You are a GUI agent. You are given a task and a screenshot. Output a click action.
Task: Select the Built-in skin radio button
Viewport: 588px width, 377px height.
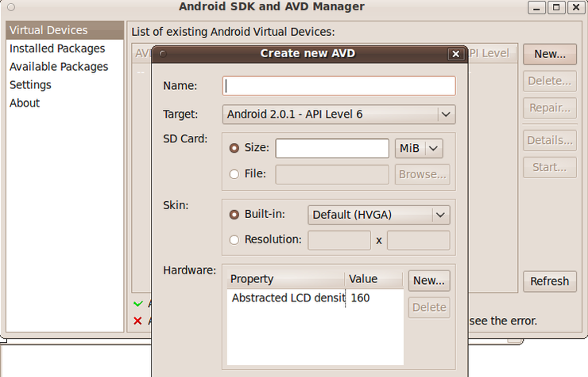pyautogui.click(x=234, y=215)
